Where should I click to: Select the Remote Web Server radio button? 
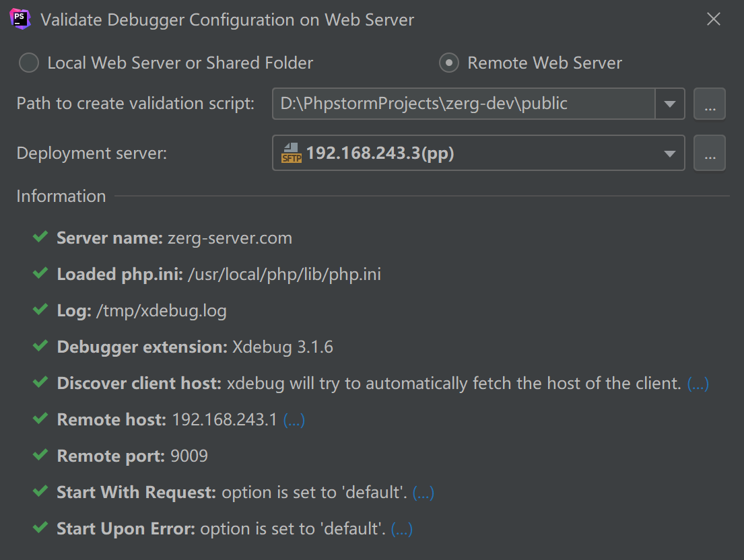pyautogui.click(x=448, y=63)
